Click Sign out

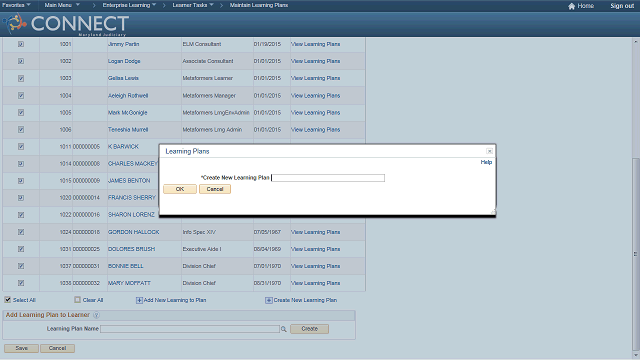pos(622,6)
